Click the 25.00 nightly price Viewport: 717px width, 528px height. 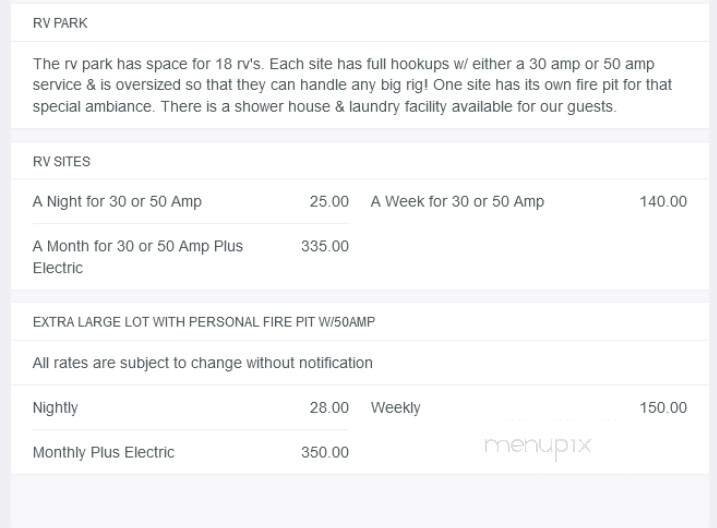coord(329,201)
